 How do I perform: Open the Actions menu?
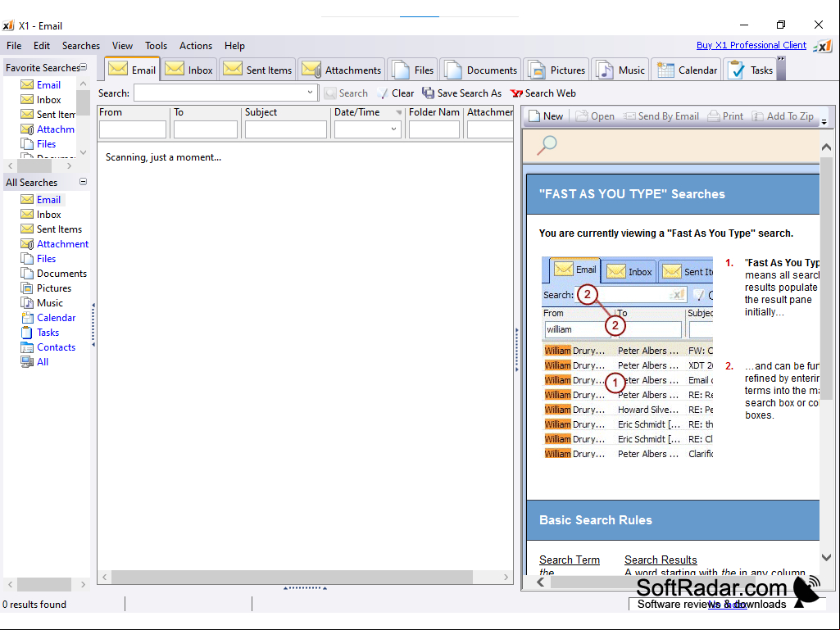pos(196,46)
